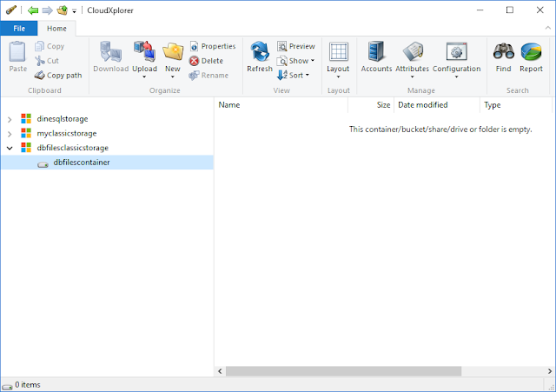This screenshot has height=392, width=556.
Task: Collapse the ribbon with the chevron
Action: 548,28
